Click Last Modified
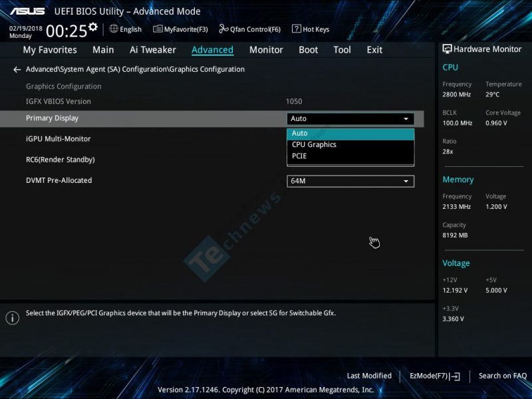The image size is (532, 399). point(369,376)
